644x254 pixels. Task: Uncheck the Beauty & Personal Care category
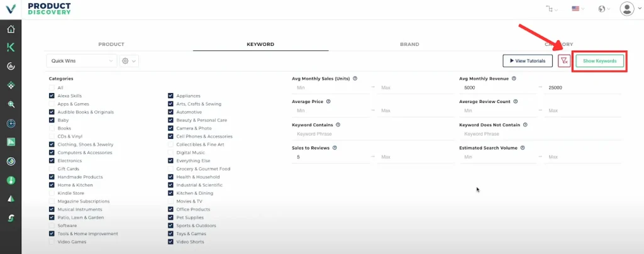170,120
